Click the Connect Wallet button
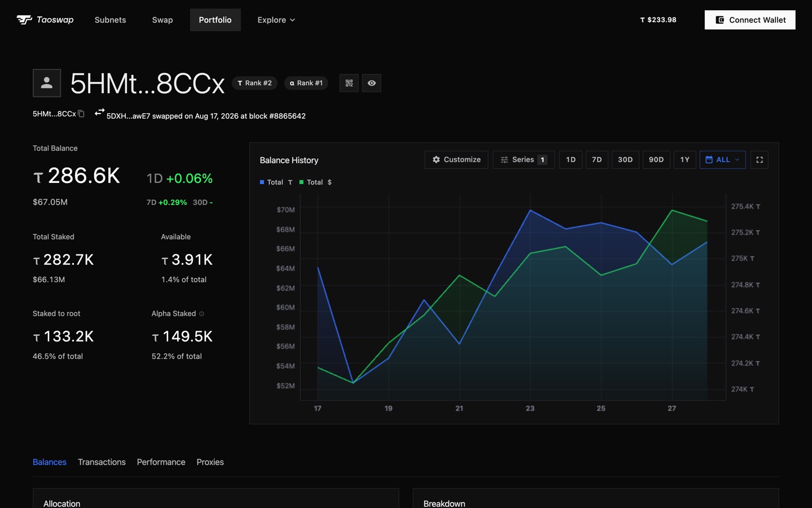 pos(750,20)
